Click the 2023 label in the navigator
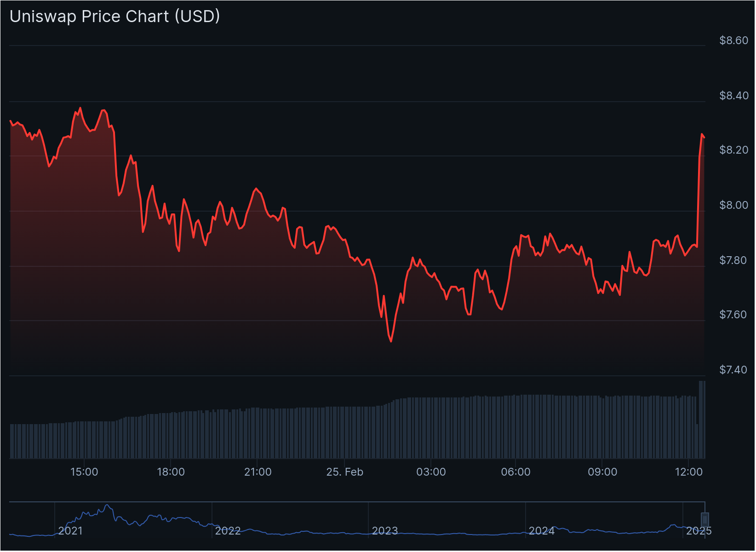The height and width of the screenshot is (552, 756). coord(385,531)
